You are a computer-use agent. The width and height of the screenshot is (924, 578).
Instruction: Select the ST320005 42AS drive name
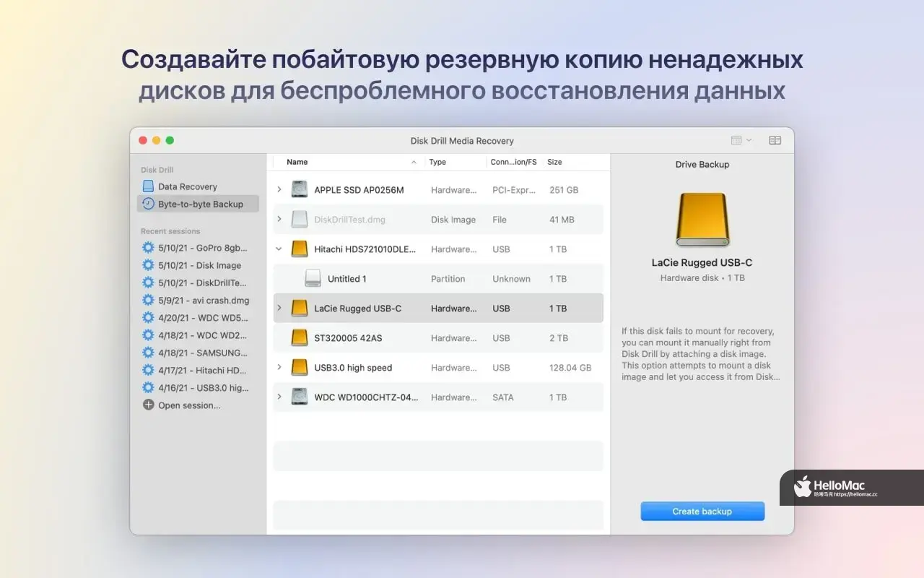pos(349,338)
